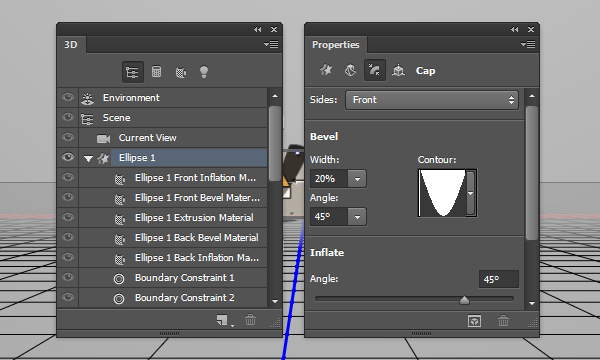Click the Current View item
The height and width of the screenshot is (360, 600).
pyautogui.click(x=147, y=138)
